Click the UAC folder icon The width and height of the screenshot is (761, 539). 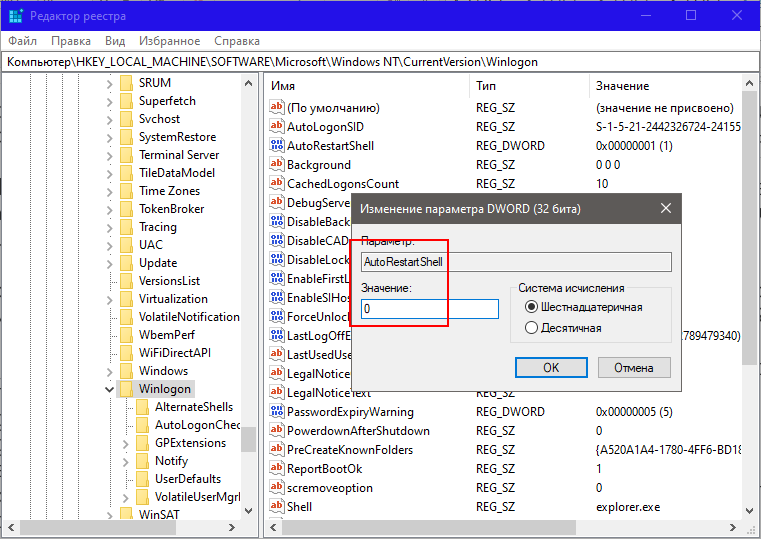coord(126,245)
